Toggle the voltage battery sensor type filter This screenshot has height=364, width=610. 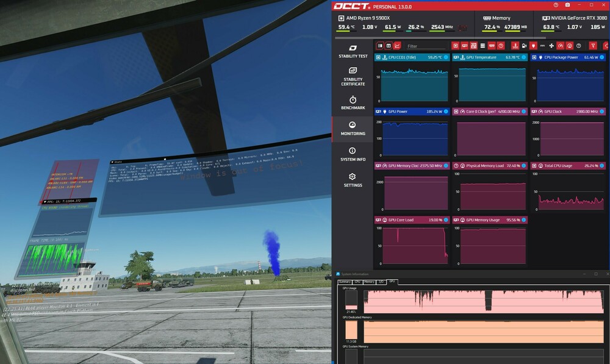(525, 46)
